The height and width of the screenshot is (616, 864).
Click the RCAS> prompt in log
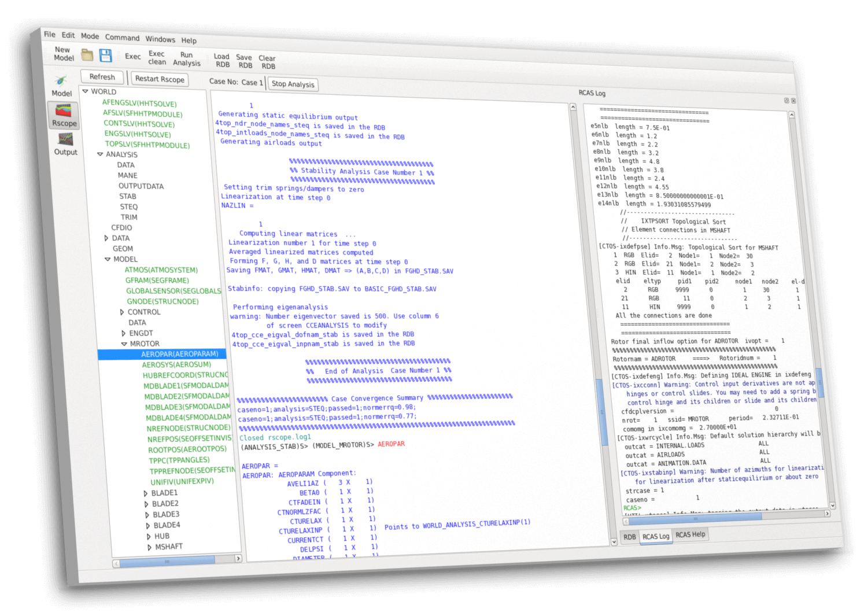pyautogui.click(x=632, y=508)
